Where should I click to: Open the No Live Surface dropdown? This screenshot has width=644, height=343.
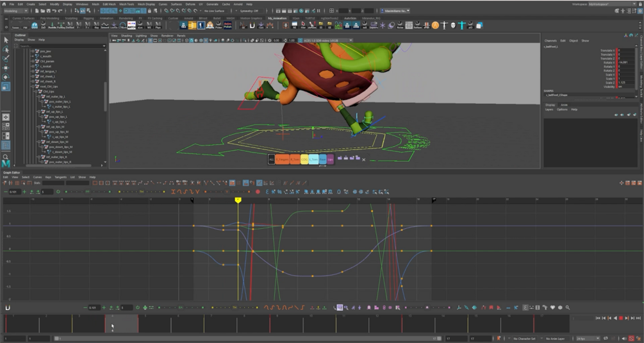(215, 11)
